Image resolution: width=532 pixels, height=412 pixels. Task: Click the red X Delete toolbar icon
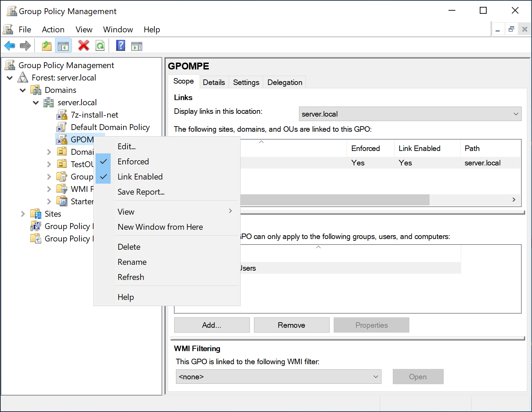[84, 45]
